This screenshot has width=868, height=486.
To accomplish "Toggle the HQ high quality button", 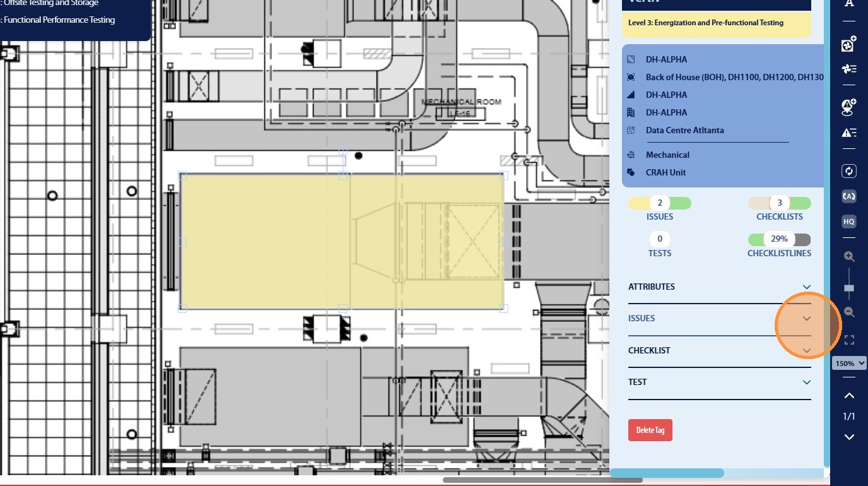I will tap(849, 222).
